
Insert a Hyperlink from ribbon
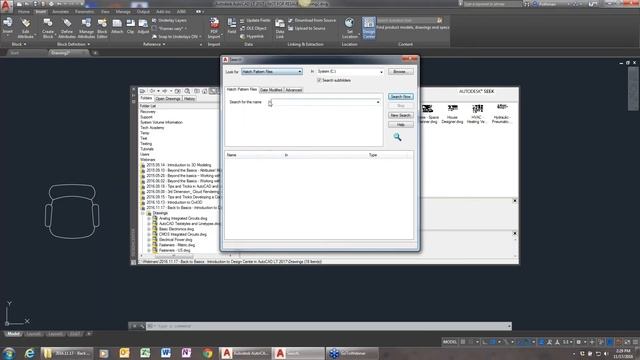click(x=252, y=36)
